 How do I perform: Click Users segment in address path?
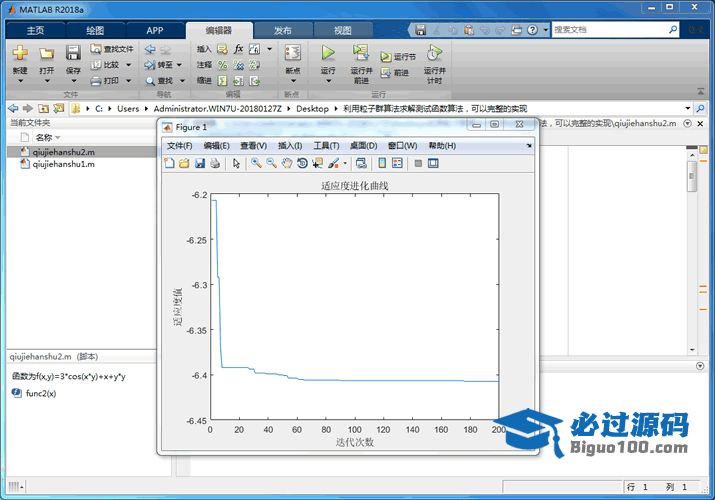(x=128, y=108)
